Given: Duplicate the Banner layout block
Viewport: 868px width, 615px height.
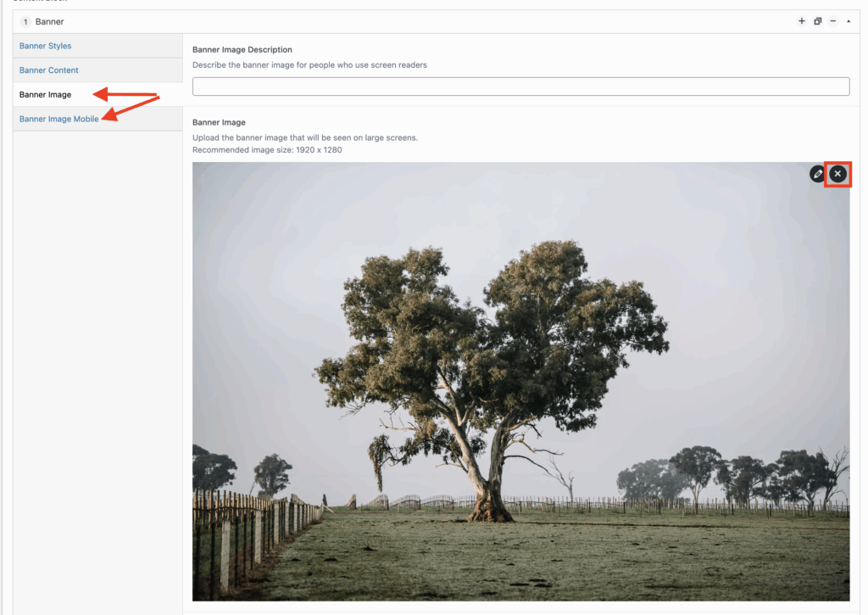Looking at the screenshot, I should click(817, 21).
